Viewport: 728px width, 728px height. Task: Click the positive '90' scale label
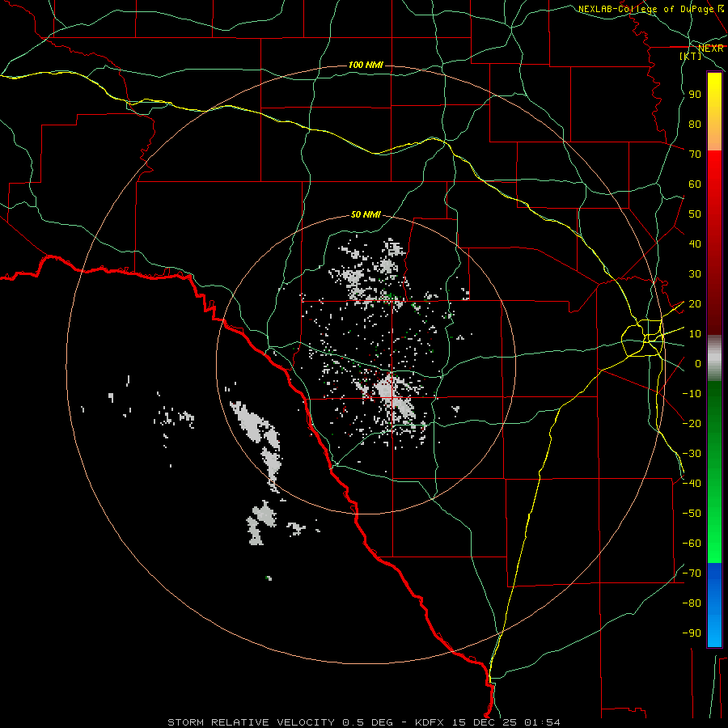[x=695, y=95]
